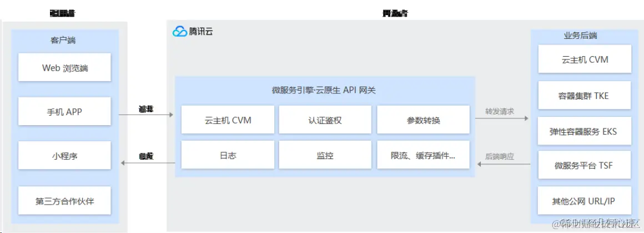
Task: Click the Tencent Cloud logo icon
Action: [179, 32]
